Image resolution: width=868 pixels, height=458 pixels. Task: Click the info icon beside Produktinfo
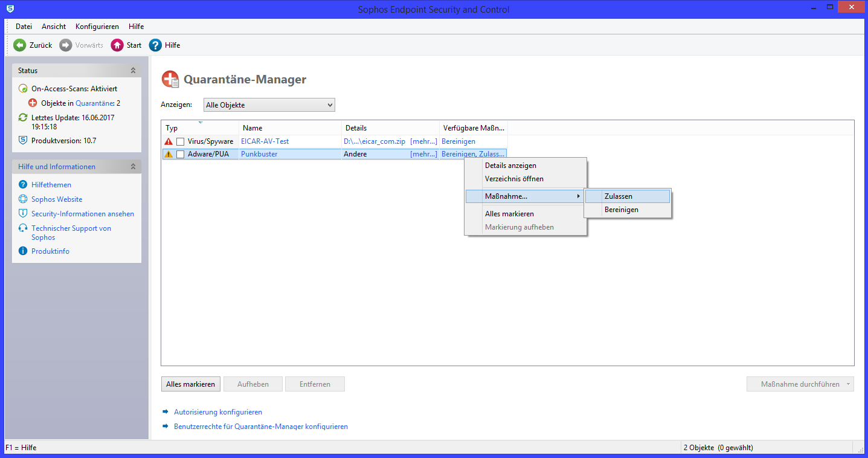[23, 251]
